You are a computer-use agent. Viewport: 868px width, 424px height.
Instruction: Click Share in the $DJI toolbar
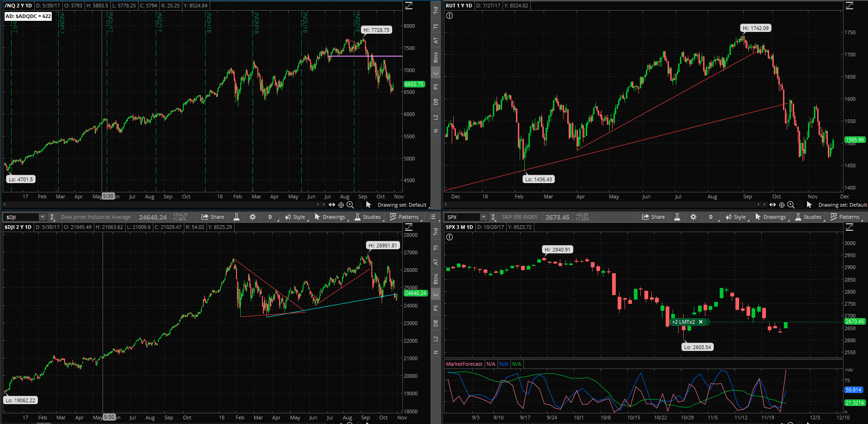pyautogui.click(x=213, y=217)
